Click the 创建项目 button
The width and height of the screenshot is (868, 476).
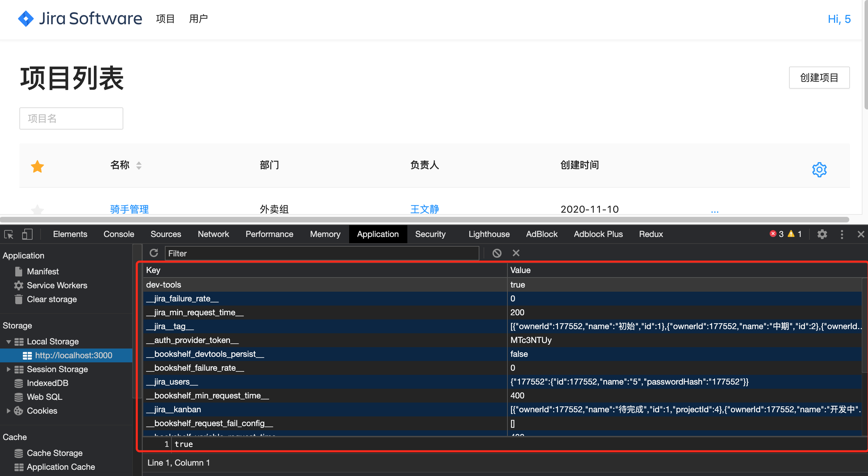coord(819,78)
